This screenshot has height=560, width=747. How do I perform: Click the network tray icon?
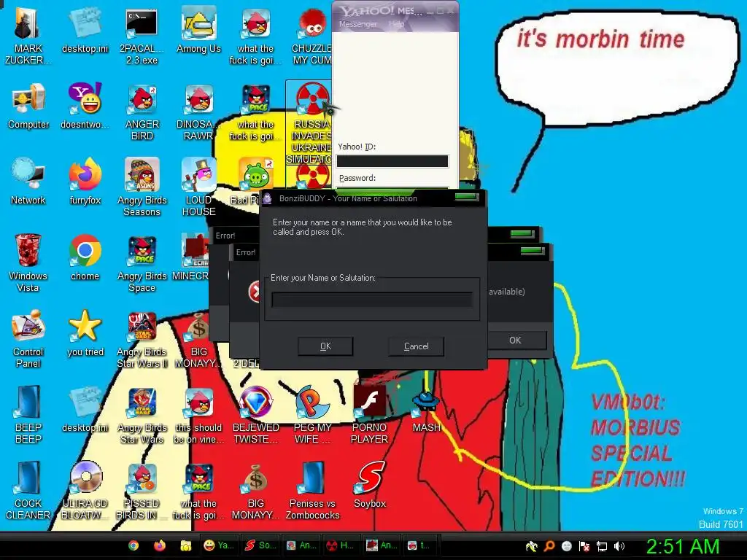click(602, 547)
